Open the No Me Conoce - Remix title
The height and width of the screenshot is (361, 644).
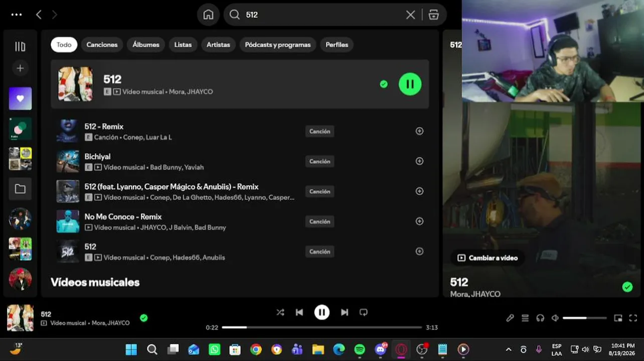click(123, 217)
